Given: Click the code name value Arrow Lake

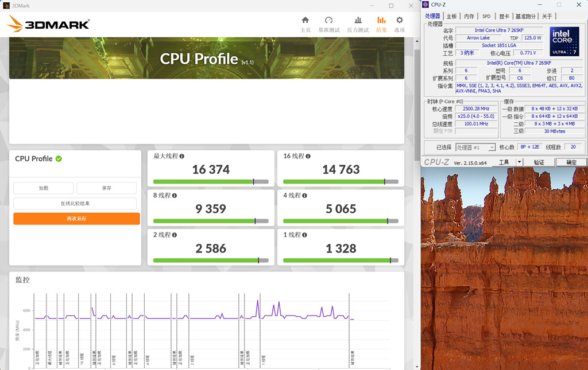Looking at the screenshot, I should 478,38.
